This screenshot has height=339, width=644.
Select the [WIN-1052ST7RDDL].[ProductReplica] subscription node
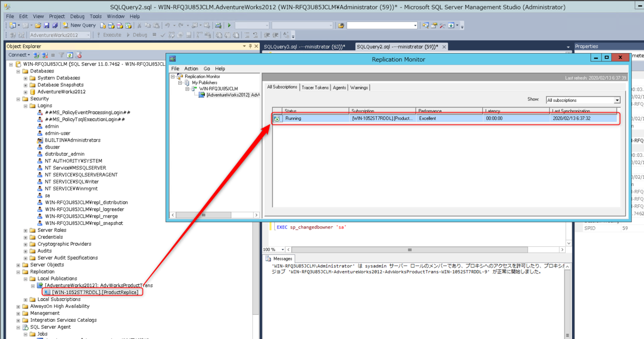pos(95,292)
